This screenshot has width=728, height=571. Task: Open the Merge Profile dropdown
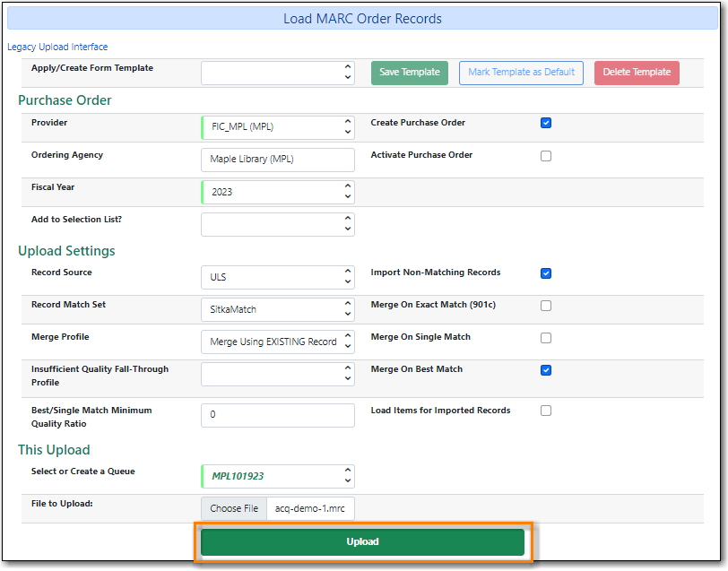tap(277, 342)
